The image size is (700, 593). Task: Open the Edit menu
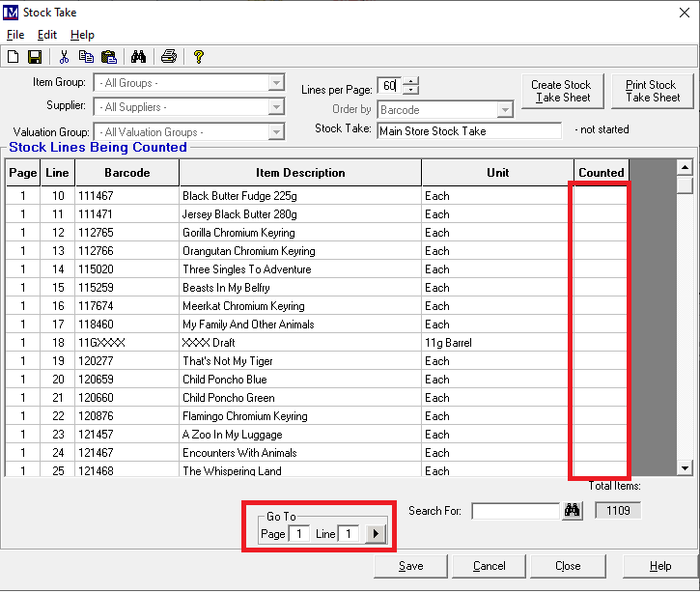pos(47,35)
